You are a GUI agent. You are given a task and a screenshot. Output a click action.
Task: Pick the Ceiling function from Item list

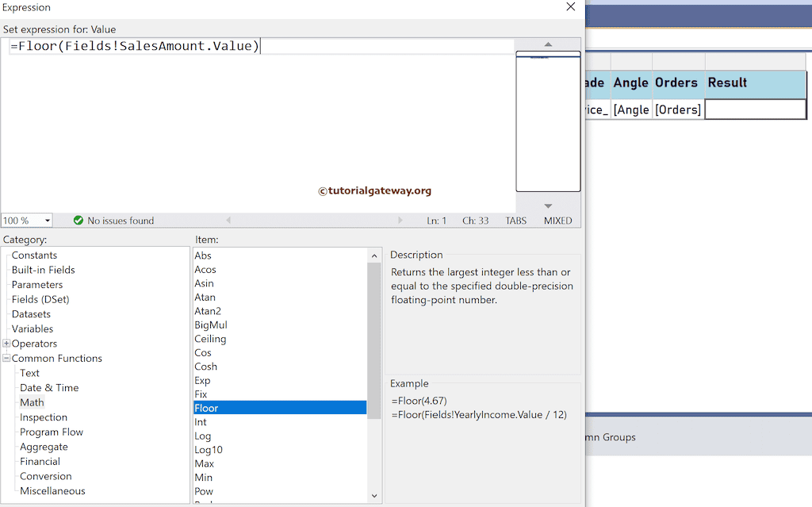click(210, 339)
